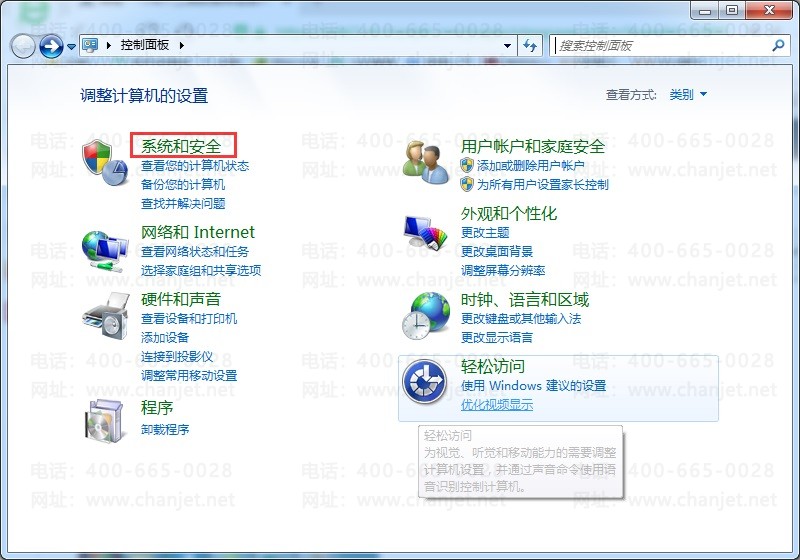Open 硬件和声音 category
The image size is (800, 560).
pos(181,299)
